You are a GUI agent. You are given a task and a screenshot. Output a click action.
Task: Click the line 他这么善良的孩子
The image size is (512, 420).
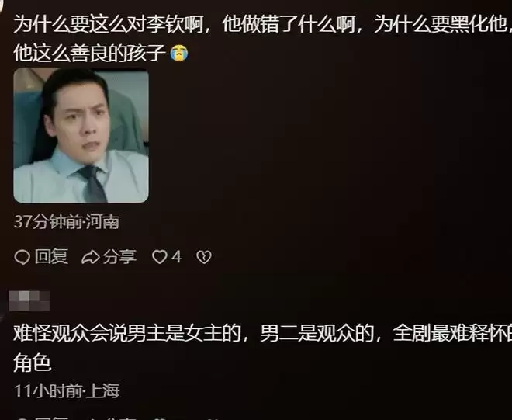(89, 53)
